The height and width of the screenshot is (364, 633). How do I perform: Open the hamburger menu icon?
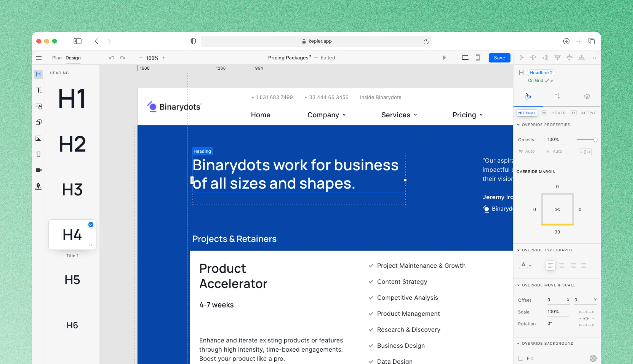[x=39, y=58]
